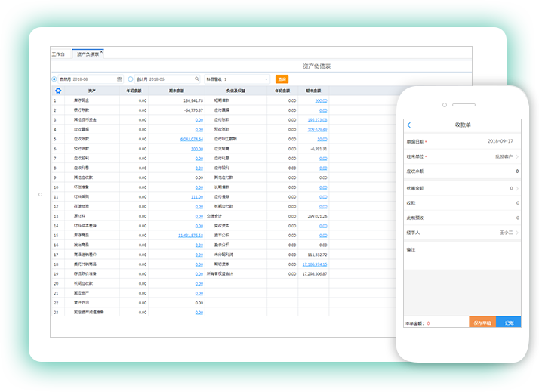Tap the orange 保存草稿 button

(482, 323)
